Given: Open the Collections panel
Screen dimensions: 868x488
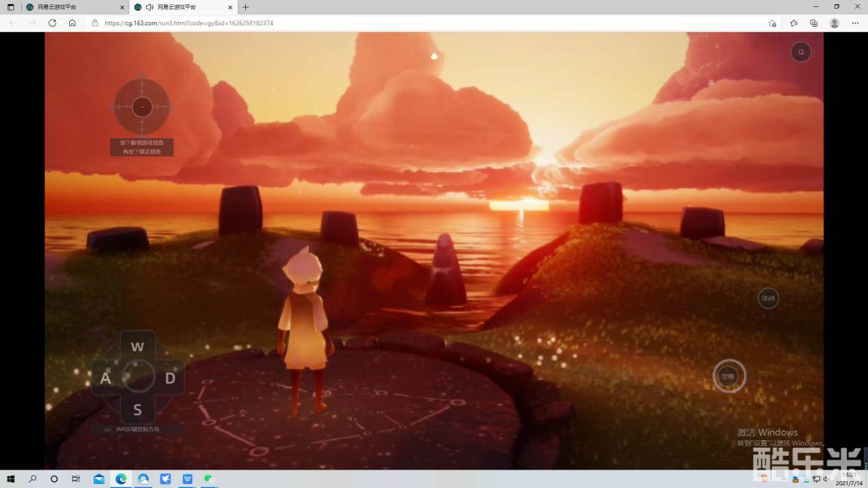Looking at the screenshot, I should click(814, 23).
